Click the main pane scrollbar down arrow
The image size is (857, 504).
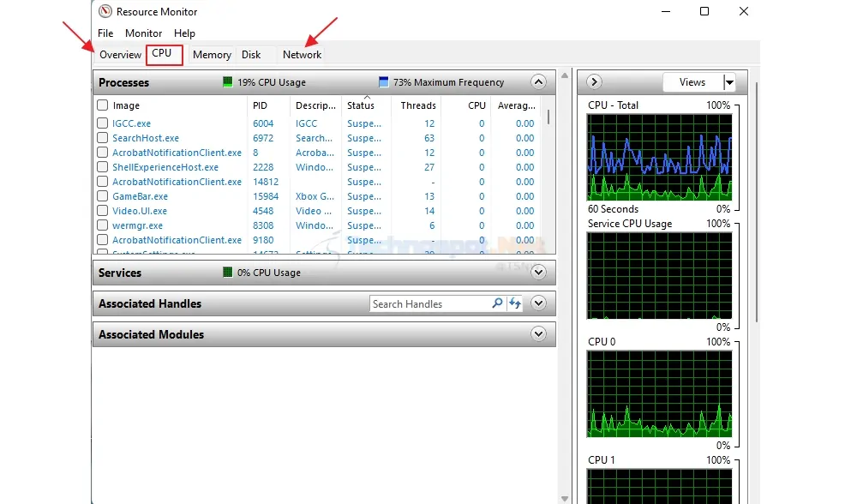pos(565,499)
